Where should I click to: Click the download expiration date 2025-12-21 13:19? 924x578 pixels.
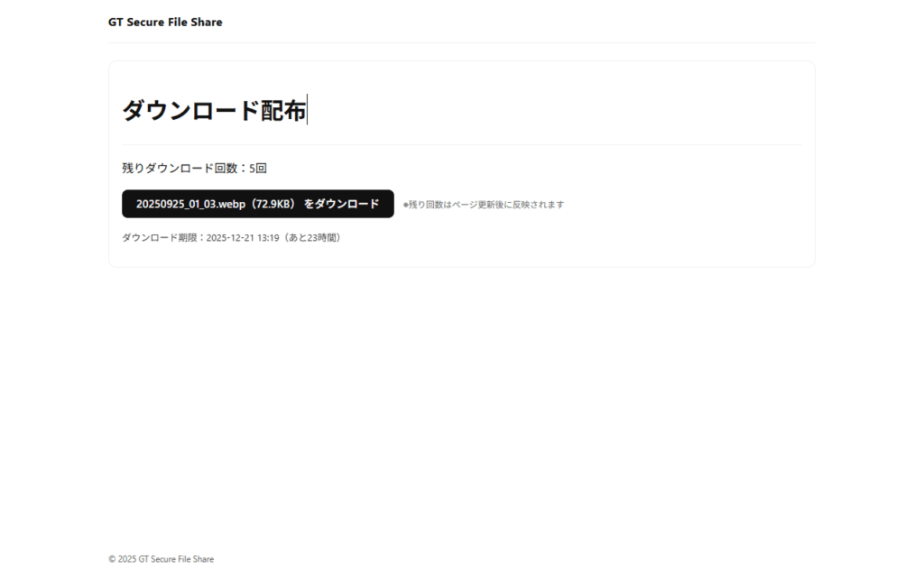click(242, 238)
